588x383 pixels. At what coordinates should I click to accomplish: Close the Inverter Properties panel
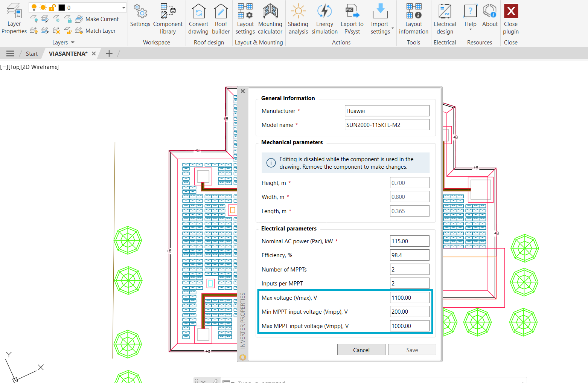pyautogui.click(x=243, y=91)
